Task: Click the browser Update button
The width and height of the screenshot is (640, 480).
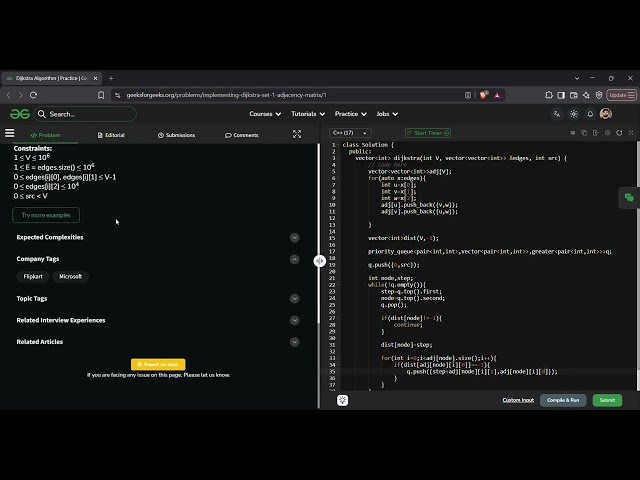Action: pos(621,95)
